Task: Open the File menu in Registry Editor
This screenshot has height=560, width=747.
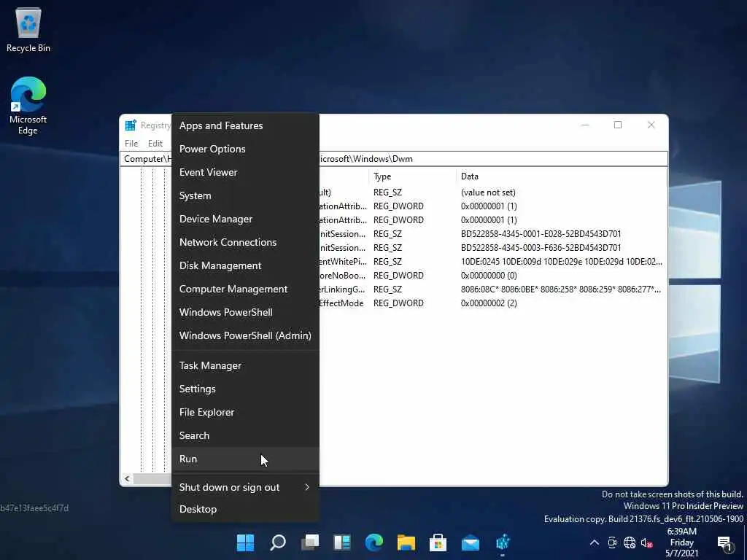Action: pos(131,144)
